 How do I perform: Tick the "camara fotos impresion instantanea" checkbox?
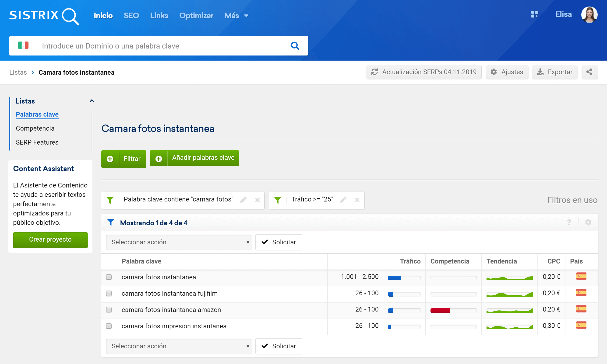point(109,326)
